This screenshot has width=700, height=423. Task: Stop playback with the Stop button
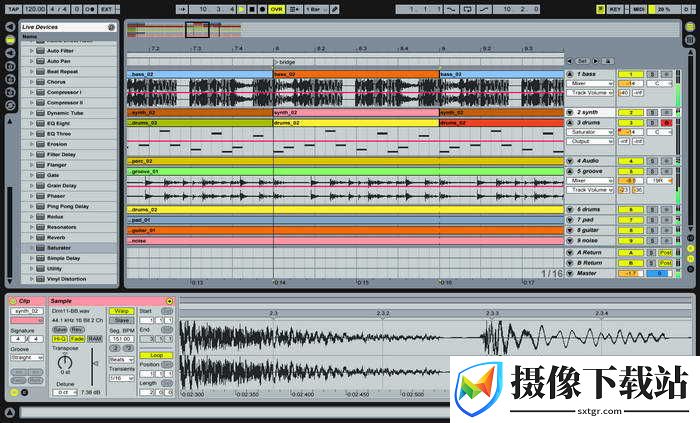tap(252, 9)
